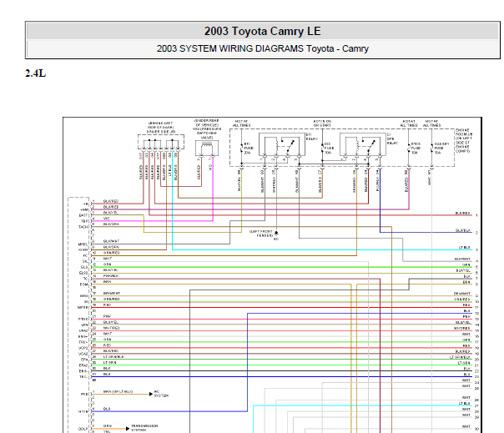This screenshot has height=433, width=504.
Task: Click the vapor pressure switching valve symbol
Action: 207,149
